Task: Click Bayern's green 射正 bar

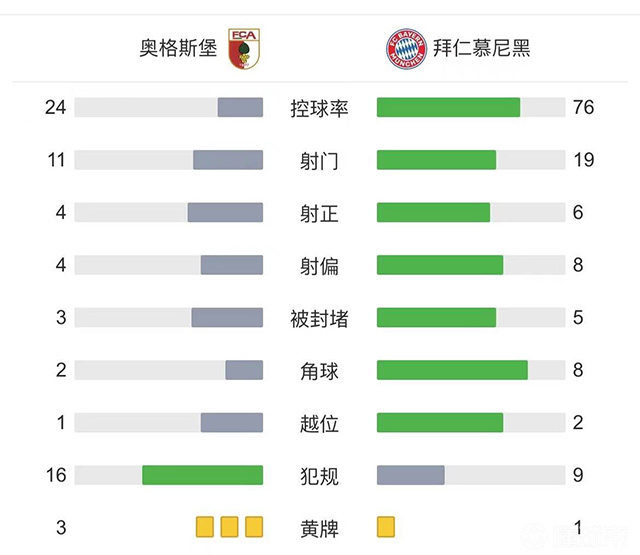Action: (x=433, y=213)
